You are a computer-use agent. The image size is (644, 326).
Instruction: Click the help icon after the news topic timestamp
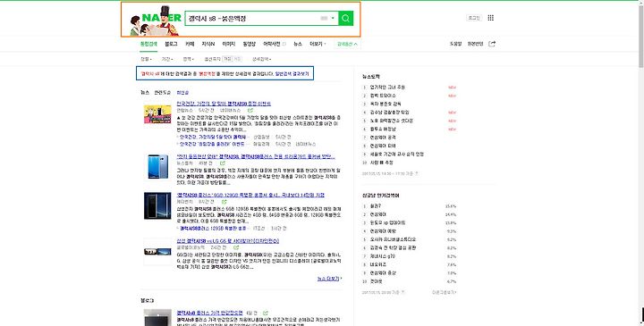416,173
